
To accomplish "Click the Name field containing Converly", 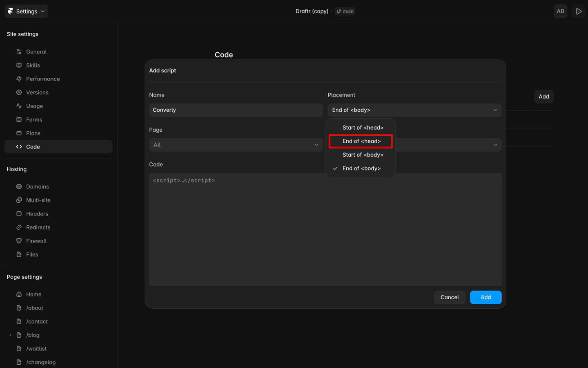I will pyautogui.click(x=236, y=110).
